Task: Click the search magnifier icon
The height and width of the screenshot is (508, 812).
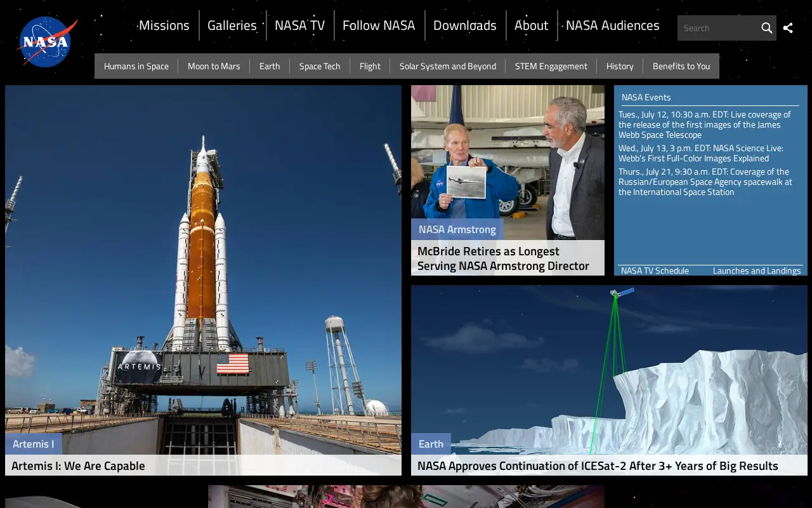Action: pos(766,28)
